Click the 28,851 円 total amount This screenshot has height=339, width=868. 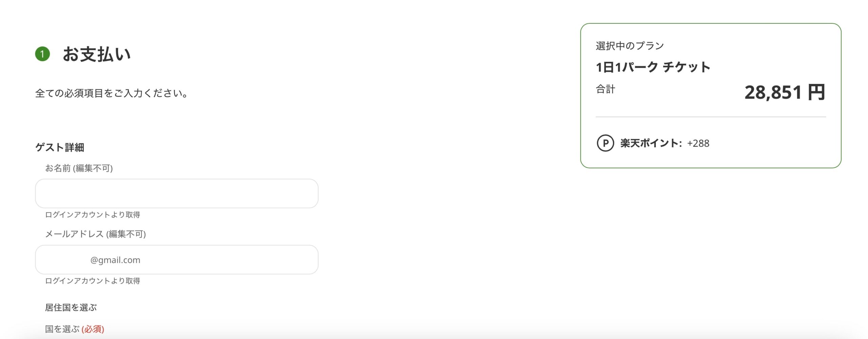(x=785, y=92)
